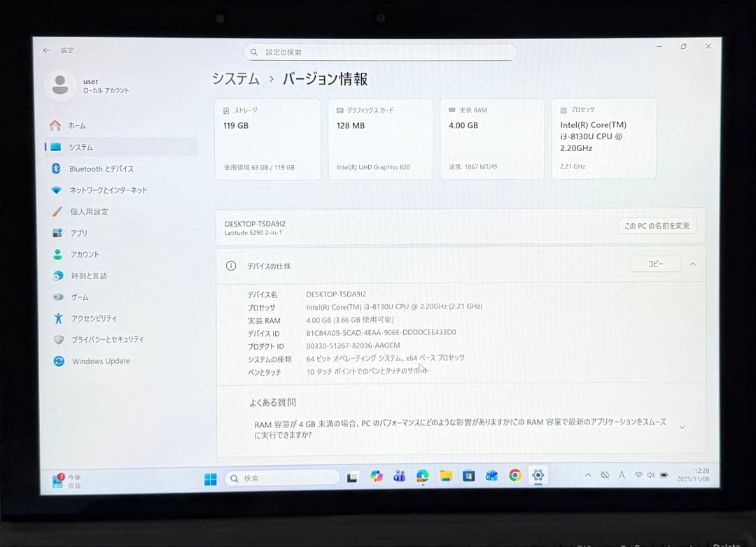The height and width of the screenshot is (547, 756).
Task: Open File Explorer from the taskbar
Action: tap(446, 476)
